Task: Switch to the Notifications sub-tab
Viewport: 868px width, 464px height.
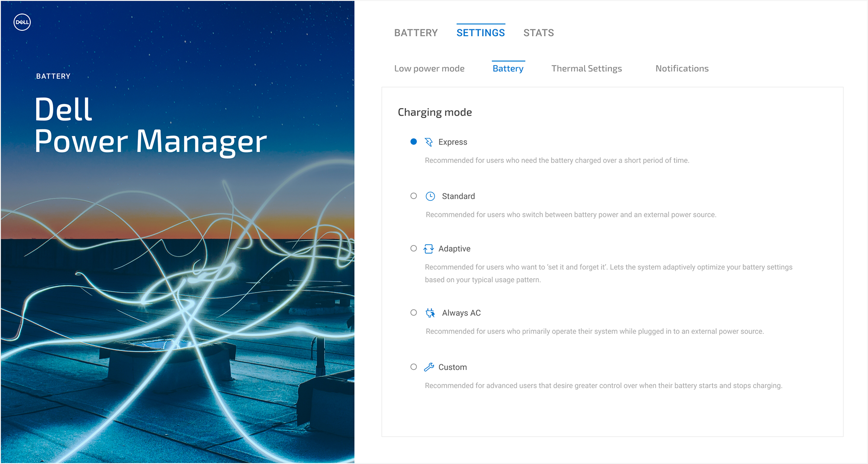Action: (x=682, y=69)
